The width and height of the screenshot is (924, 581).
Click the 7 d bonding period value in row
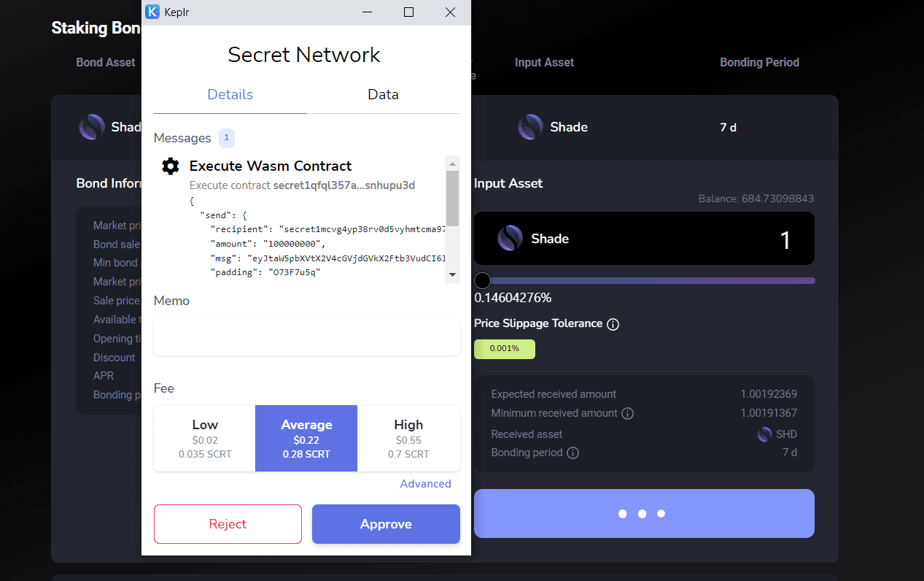click(728, 128)
